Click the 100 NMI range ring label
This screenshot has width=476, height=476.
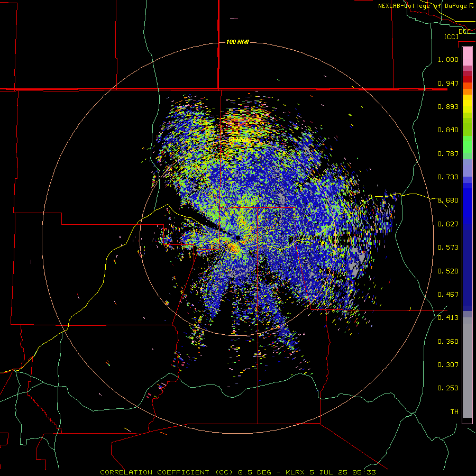point(237,42)
